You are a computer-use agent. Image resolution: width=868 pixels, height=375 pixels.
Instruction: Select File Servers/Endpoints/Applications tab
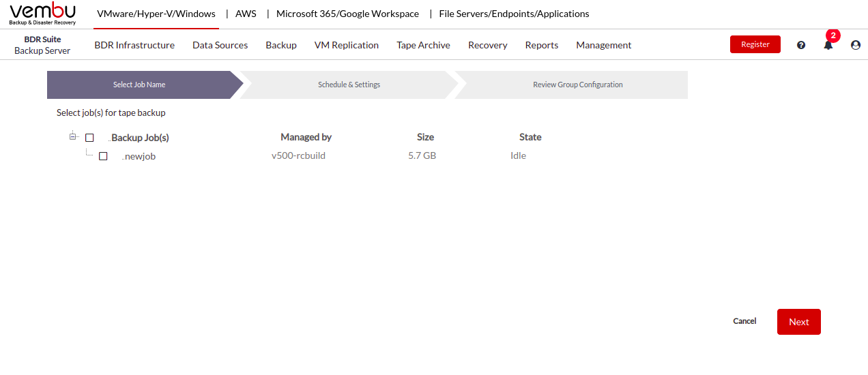click(x=514, y=14)
